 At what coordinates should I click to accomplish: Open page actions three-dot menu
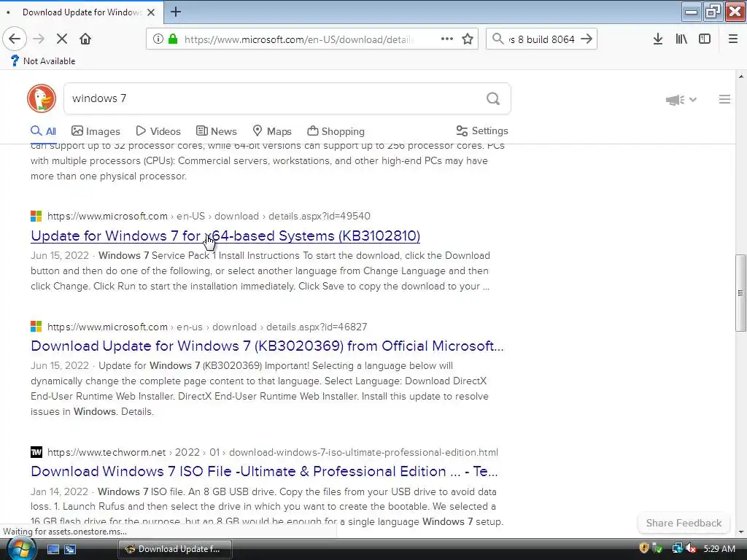(x=447, y=39)
